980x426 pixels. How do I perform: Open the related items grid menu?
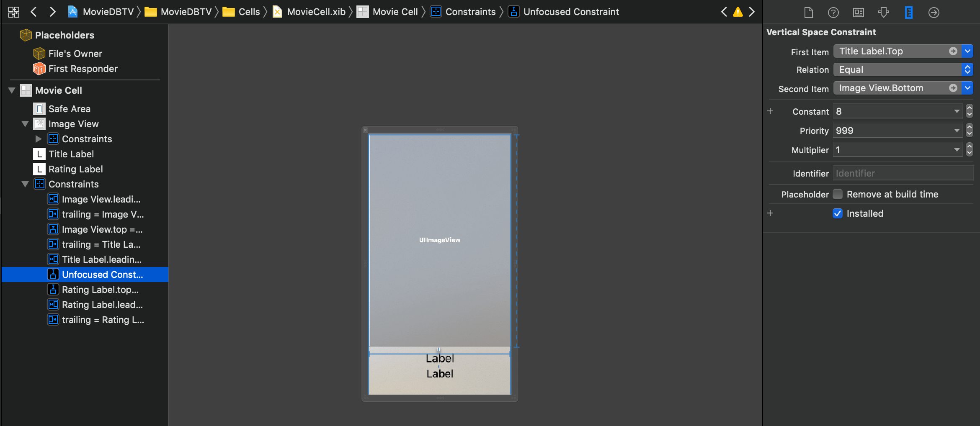(x=14, y=12)
